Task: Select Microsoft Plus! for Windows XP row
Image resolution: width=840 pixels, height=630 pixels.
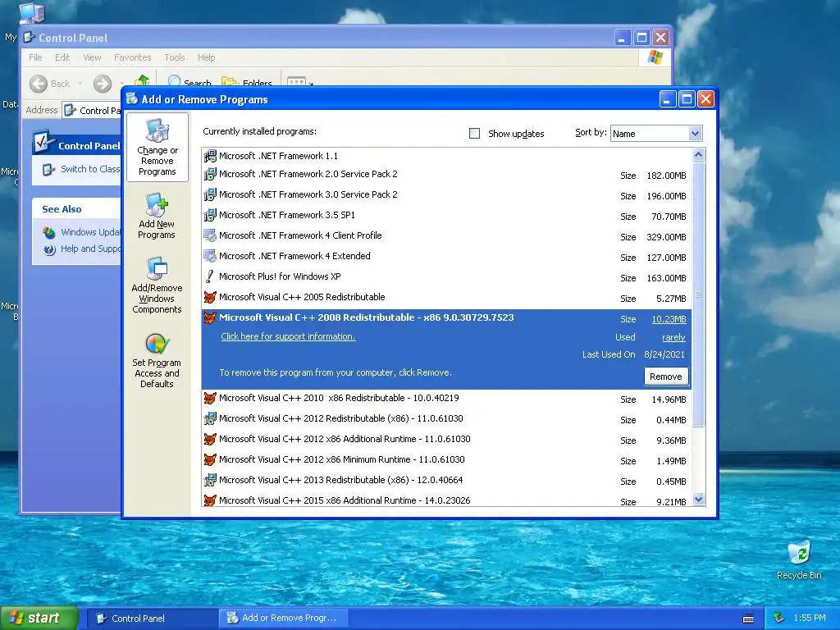Action: [x=446, y=277]
